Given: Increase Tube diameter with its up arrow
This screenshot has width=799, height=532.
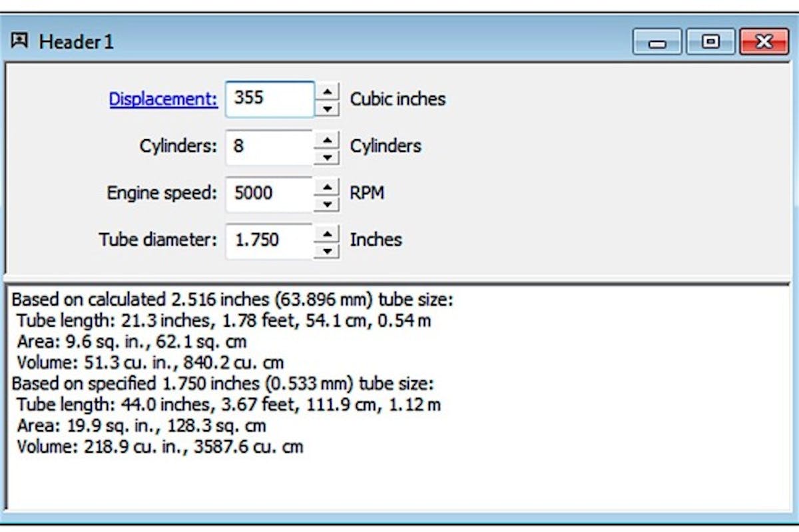Looking at the screenshot, I should [x=328, y=232].
